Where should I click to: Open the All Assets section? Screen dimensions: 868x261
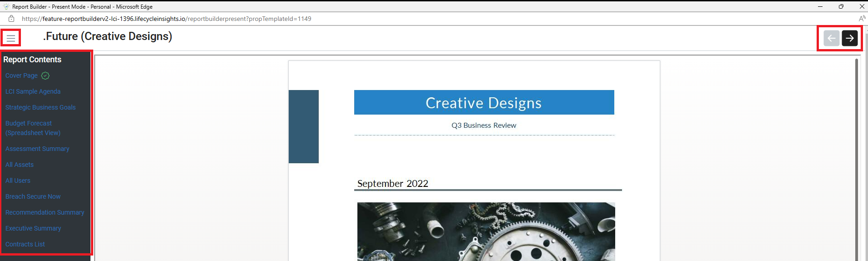coord(20,165)
